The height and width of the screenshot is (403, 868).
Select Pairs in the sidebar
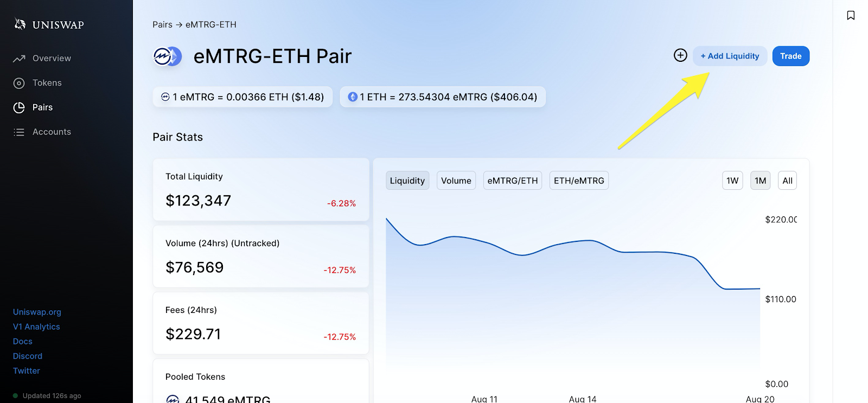(42, 107)
